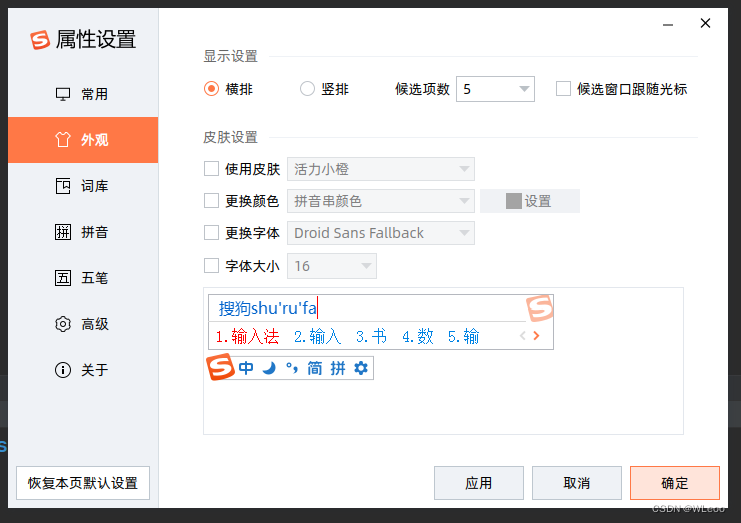Click the previous candidates page arrow
Image resolution: width=741 pixels, height=523 pixels.
click(523, 335)
